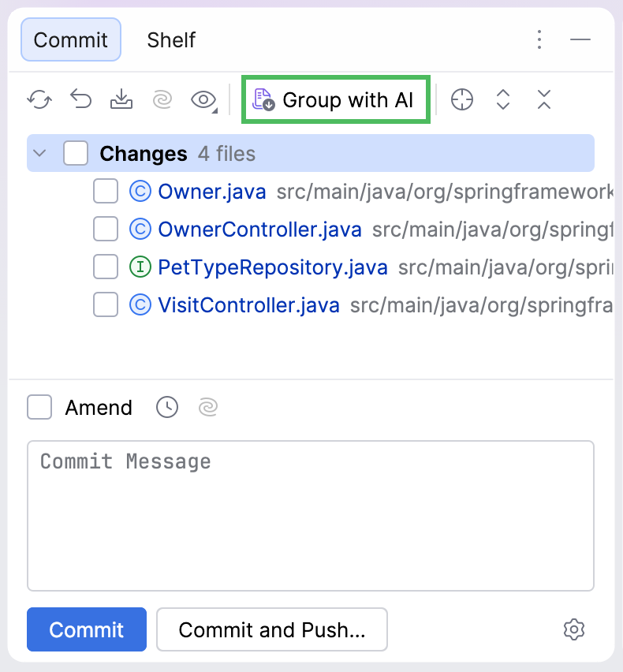The image size is (623, 672).
Task: Expand all items using expand-all icon
Action: (503, 99)
